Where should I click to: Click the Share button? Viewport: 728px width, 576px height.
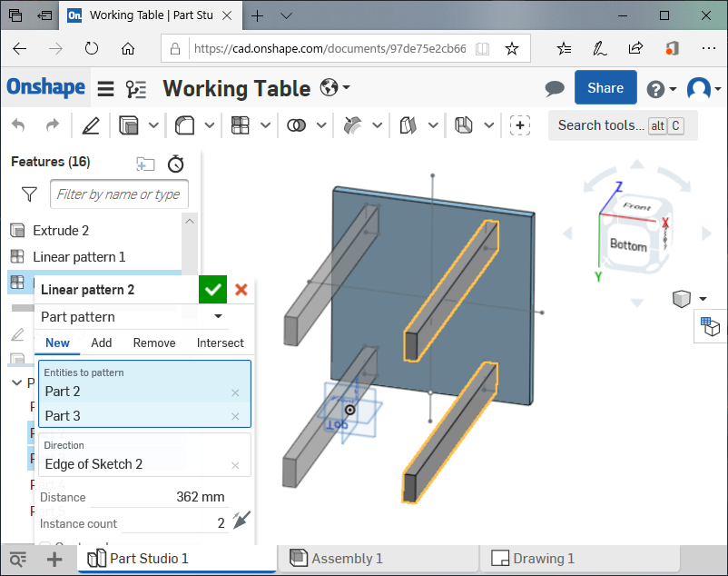(605, 87)
